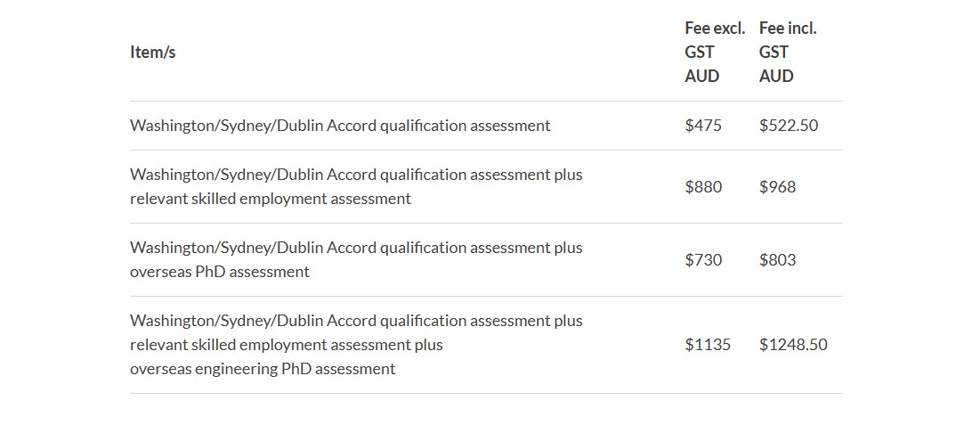The image size is (980, 425).
Task: Select the qualification assessment only item text
Action: [x=340, y=126]
